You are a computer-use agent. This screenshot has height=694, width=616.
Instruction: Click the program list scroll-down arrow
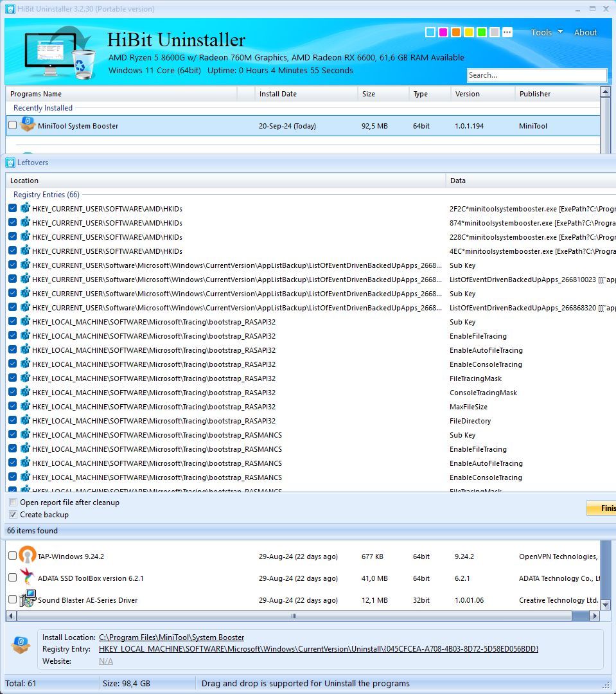pyautogui.click(x=605, y=605)
